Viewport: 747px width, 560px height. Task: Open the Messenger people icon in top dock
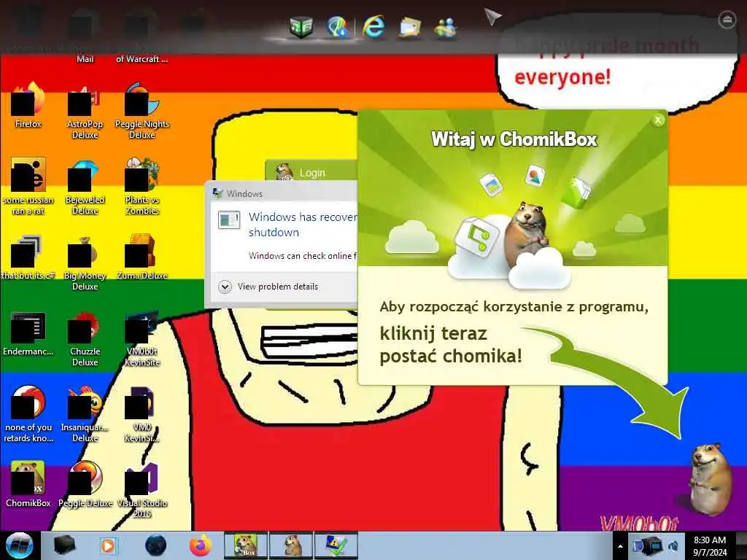[446, 27]
